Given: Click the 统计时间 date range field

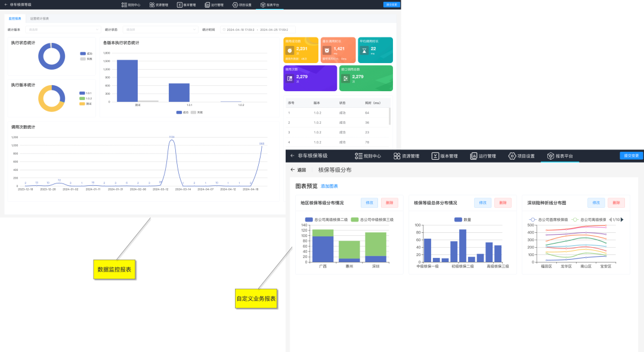Looking at the screenshot, I should [256, 29].
